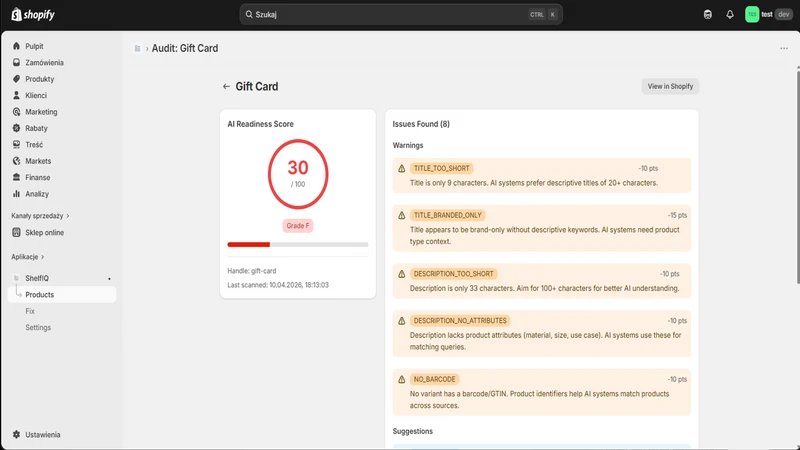Click the search magnifier icon
Screen dimensions: 800x450
249,14
